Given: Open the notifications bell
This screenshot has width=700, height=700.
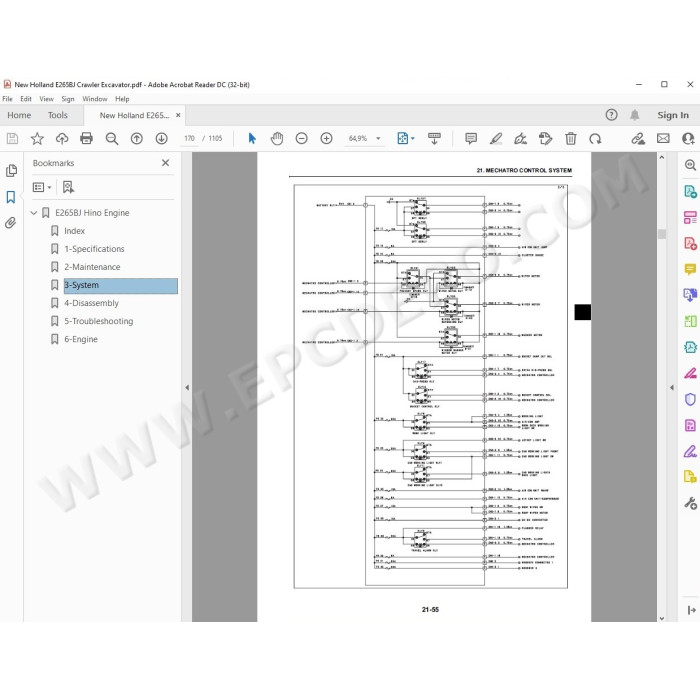Looking at the screenshot, I should point(634,115).
